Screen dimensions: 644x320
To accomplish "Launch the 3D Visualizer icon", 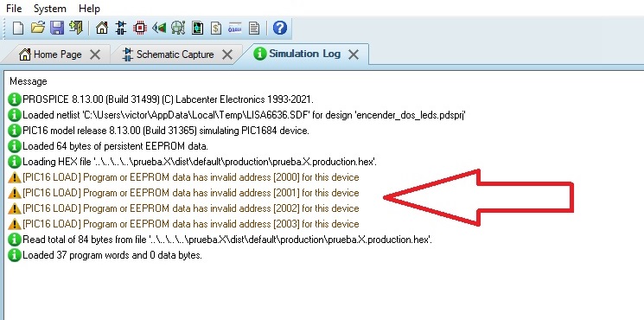I will coord(159,28).
